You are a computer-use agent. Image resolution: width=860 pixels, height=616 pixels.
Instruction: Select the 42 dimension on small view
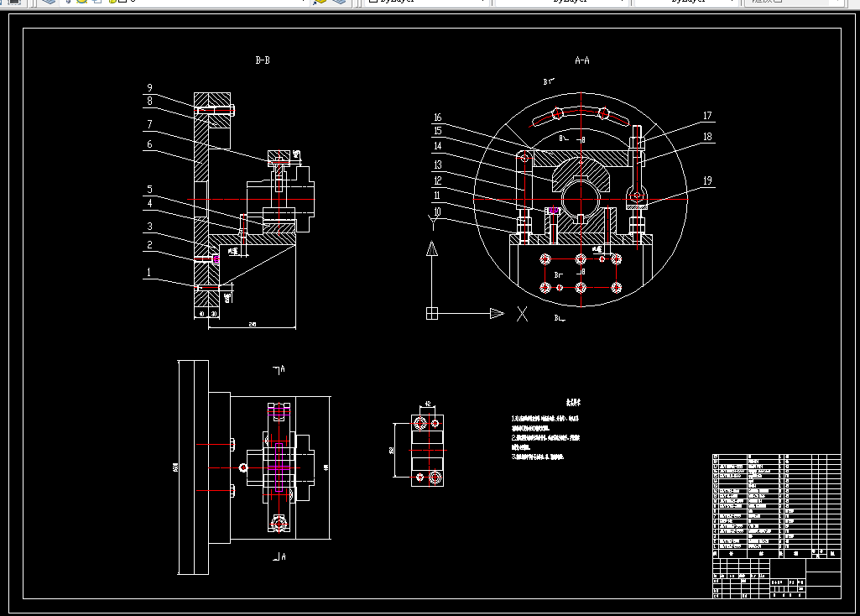(427, 405)
